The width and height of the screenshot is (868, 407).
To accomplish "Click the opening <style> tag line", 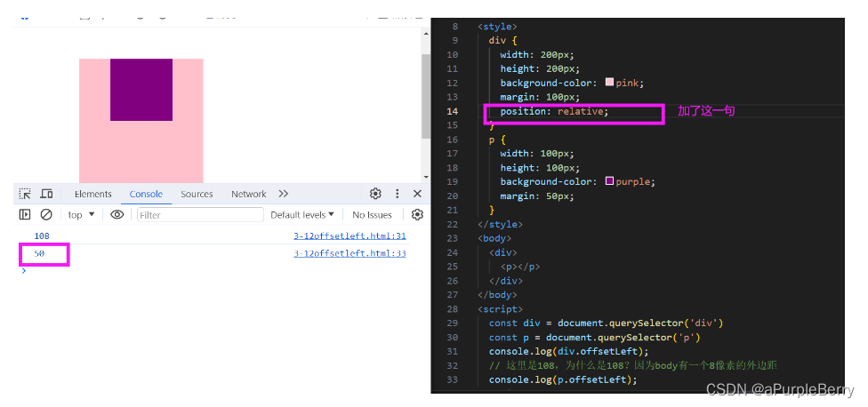I will click(x=498, y=26).
